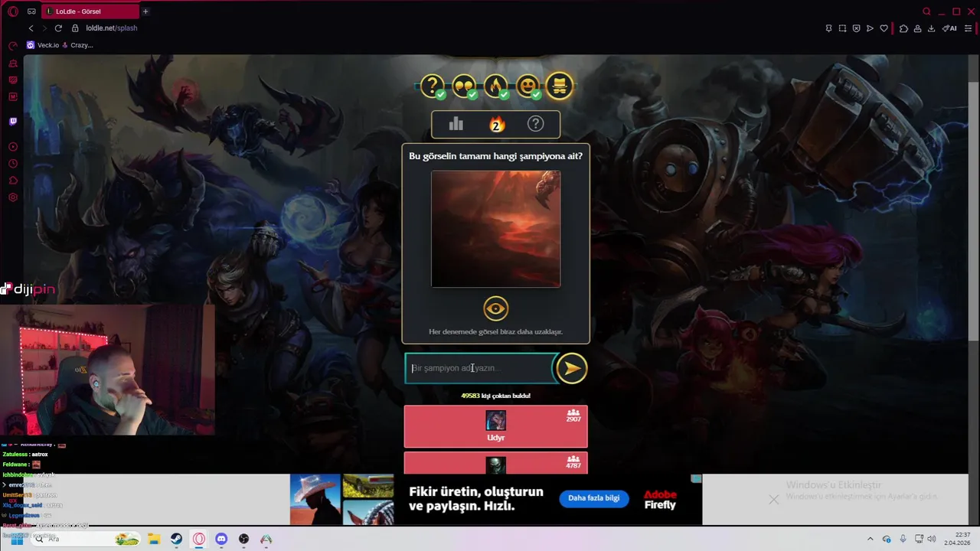Screen dimensions: 980x551
Task: Go back to previous page
Action: [31, 28]
